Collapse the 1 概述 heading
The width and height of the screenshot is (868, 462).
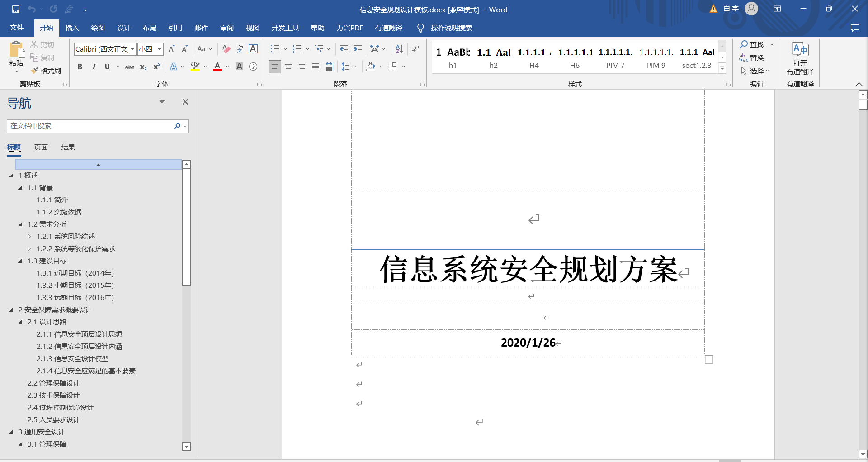click(11, 176)
